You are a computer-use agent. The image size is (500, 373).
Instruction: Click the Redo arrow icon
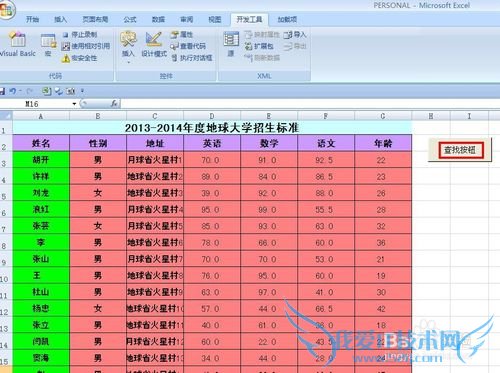[30, 91]
